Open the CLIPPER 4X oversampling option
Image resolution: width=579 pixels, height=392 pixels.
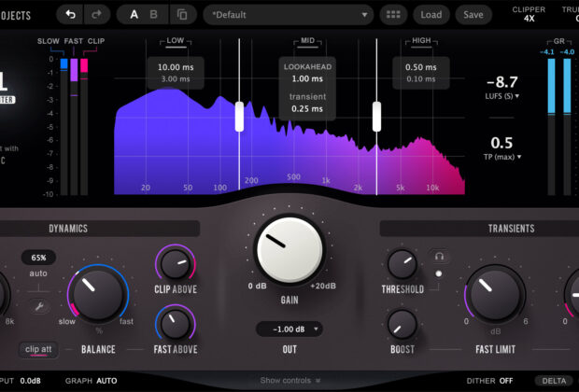coord(529,14)
